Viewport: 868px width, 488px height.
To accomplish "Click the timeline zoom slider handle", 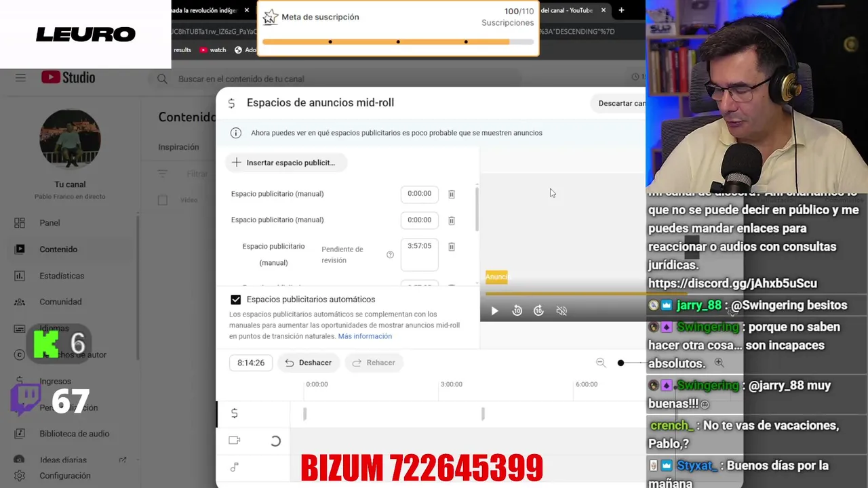I will pos(620,363).
